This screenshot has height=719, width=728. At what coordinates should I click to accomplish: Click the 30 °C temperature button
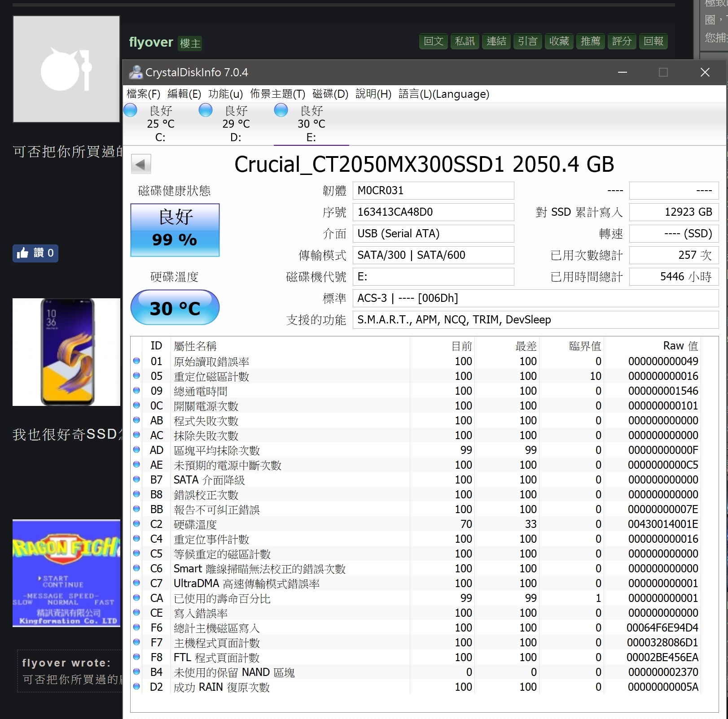(x=175, y=307)
